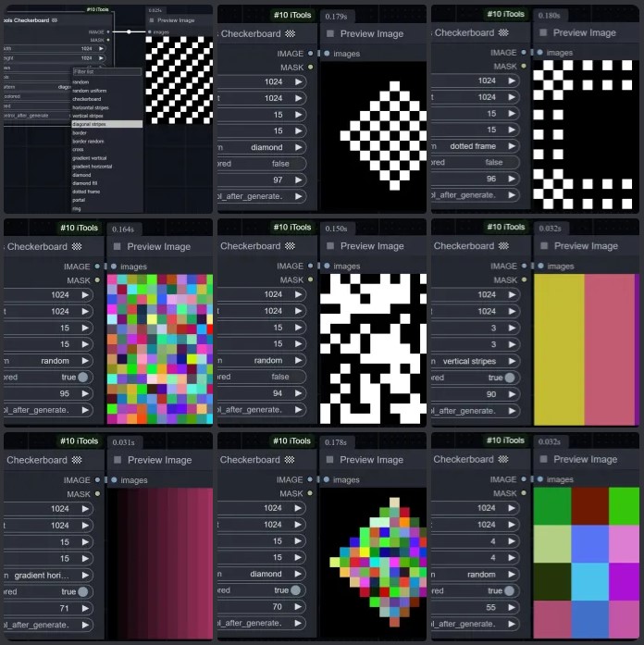The width and height of the screenshot is (644, 645).
Task: Toggle colored switch in dotted frame node
Action: [475, 163]
